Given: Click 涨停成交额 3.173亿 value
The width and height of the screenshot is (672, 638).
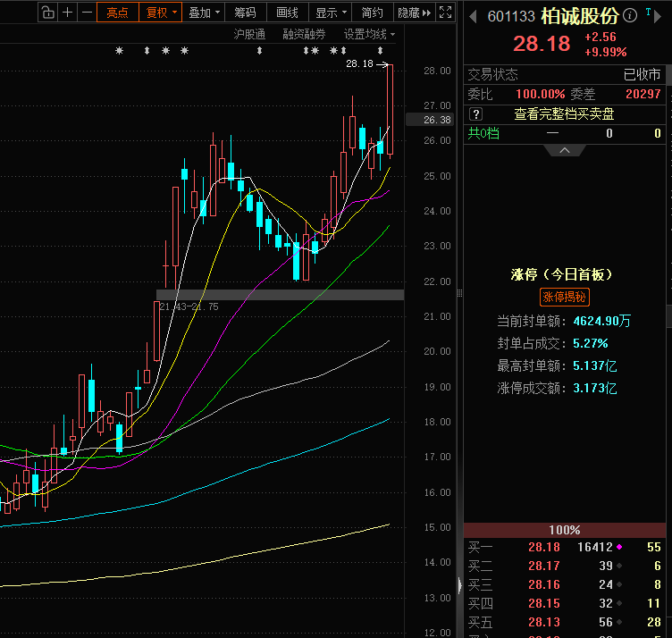Looking at the screenshot, I should click(x=595, y=388).
